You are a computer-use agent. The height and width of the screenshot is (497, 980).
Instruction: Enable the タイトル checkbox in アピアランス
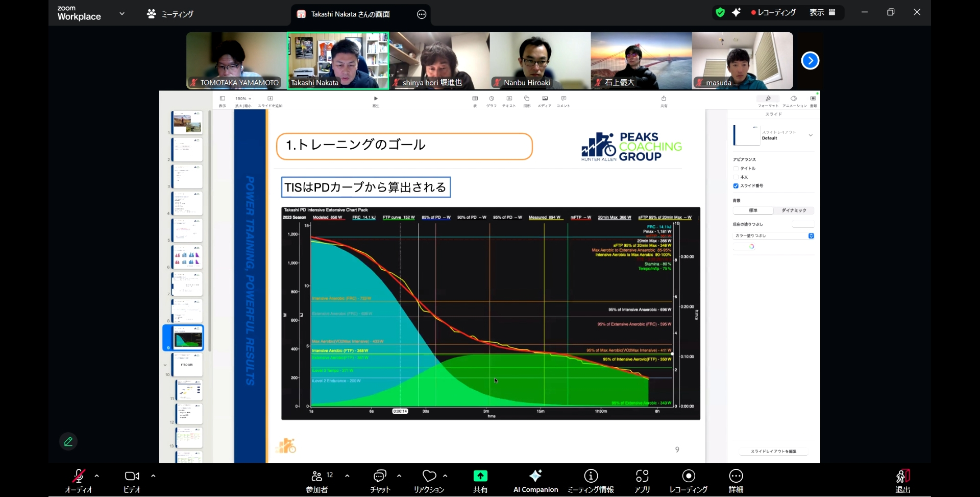[736, 168]
